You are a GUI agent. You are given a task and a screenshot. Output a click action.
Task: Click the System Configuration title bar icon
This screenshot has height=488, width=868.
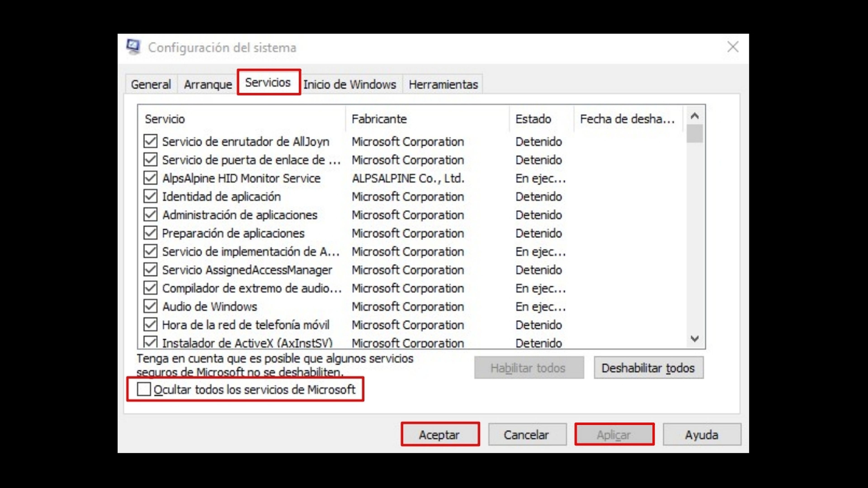click(x=133, y=47)
